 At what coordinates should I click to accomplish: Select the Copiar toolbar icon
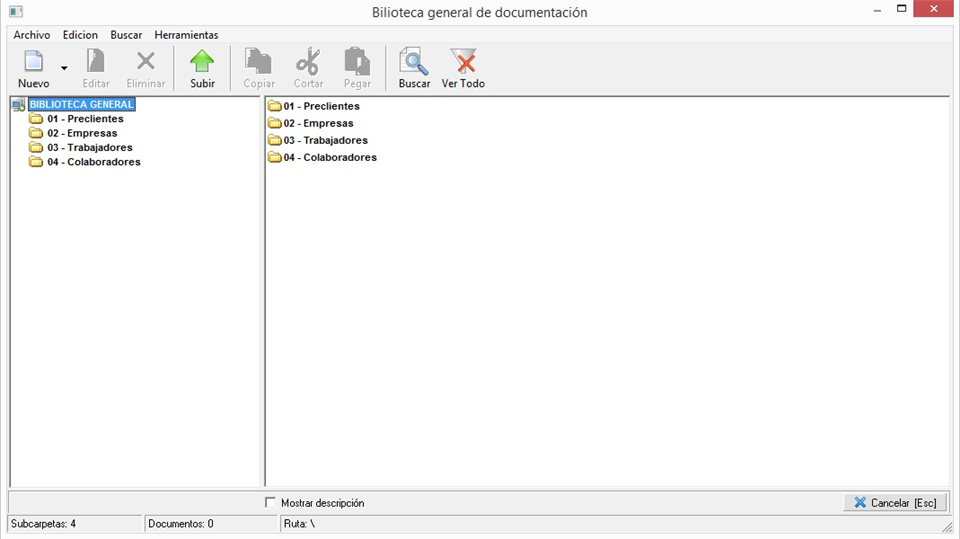click(259, 62)
